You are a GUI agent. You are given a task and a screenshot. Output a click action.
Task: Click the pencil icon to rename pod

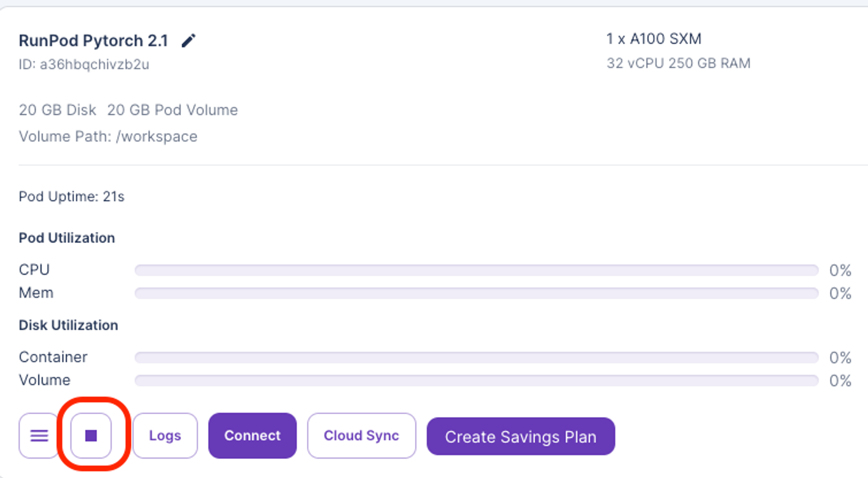(188, 41)
